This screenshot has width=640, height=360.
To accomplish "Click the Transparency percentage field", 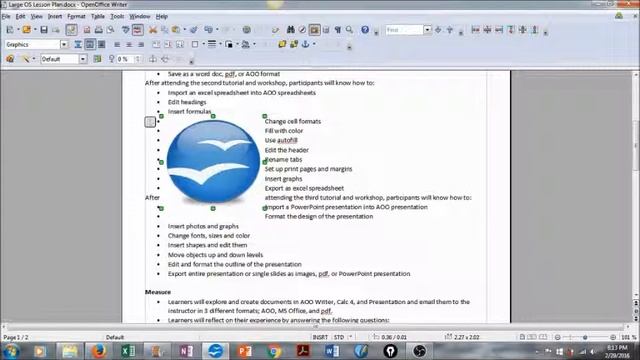I will pyautogui.click(x=126, y=59).
